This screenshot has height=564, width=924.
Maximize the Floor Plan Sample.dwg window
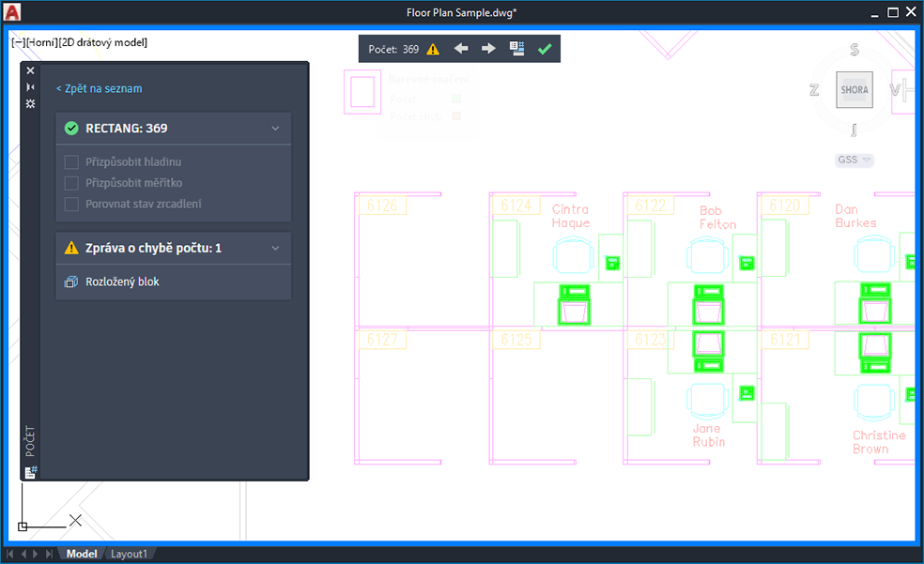[893, 12]
